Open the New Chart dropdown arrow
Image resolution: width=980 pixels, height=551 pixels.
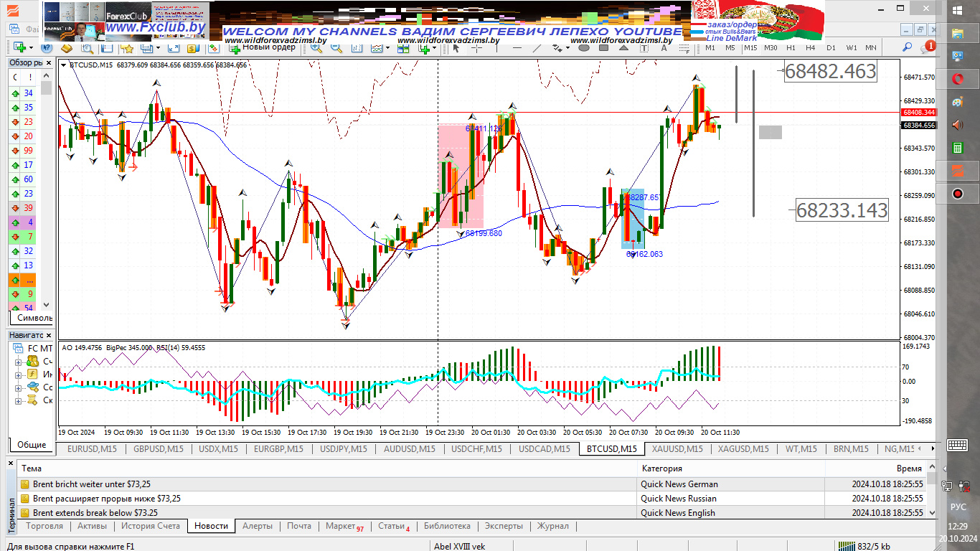click(31, 47)
